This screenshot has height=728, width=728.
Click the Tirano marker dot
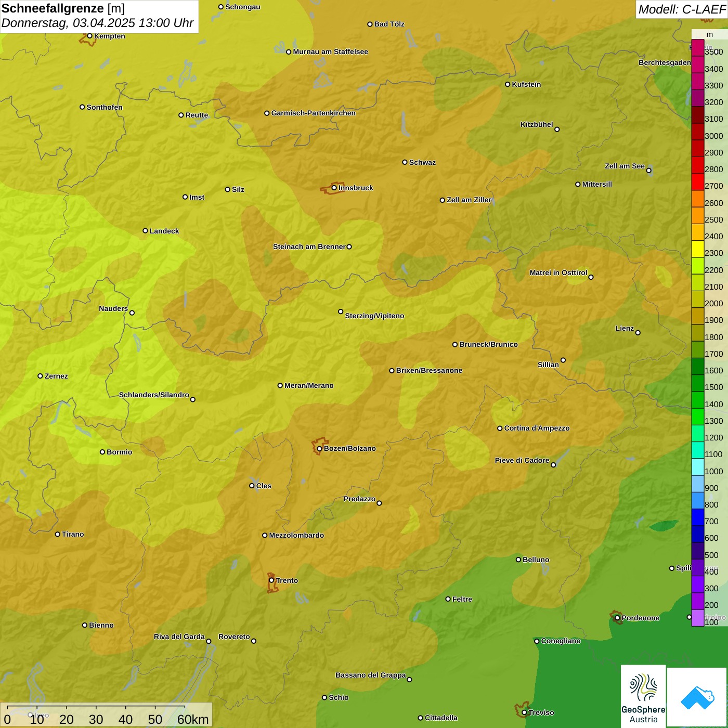pos(58,534)
